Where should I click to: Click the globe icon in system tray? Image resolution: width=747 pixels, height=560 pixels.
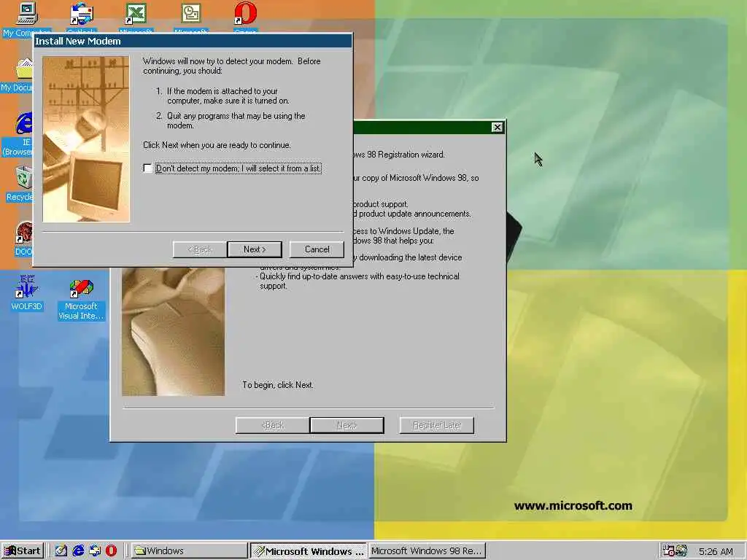tap(681, 551)
